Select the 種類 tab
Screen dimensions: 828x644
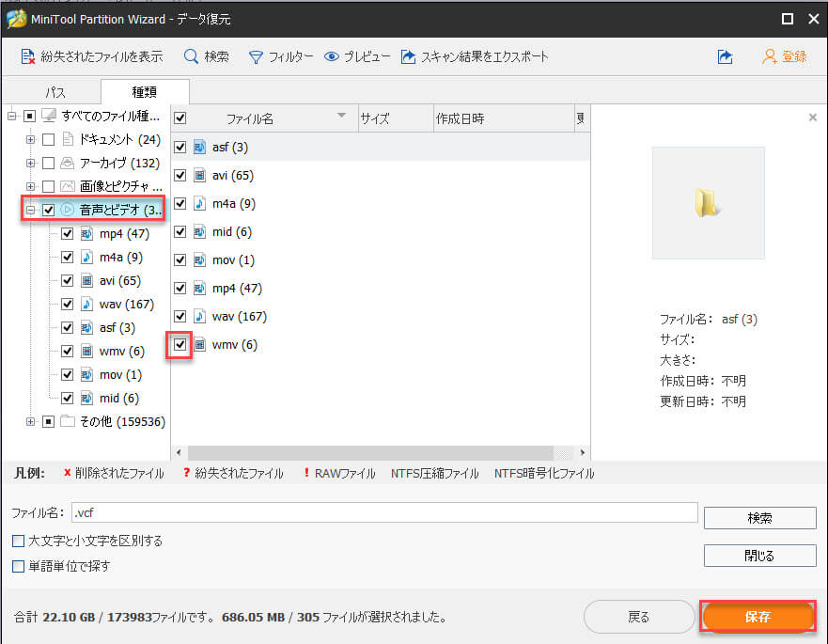(145, 91)
